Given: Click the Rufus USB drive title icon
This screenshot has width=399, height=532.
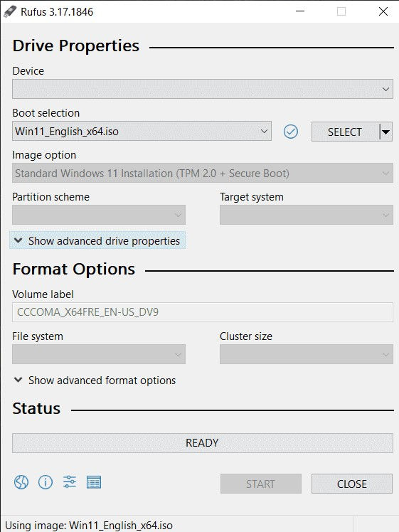Looking at the screenshot, I should click(10, 11).
